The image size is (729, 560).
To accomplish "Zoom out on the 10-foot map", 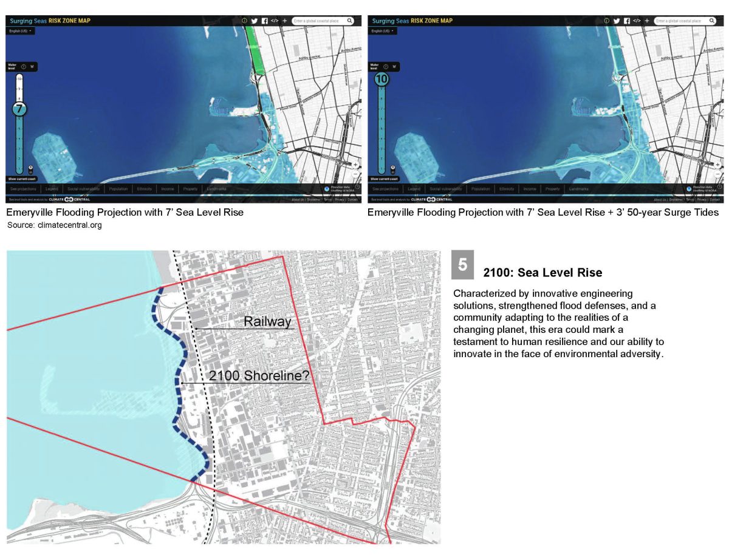I will (717, 174).
